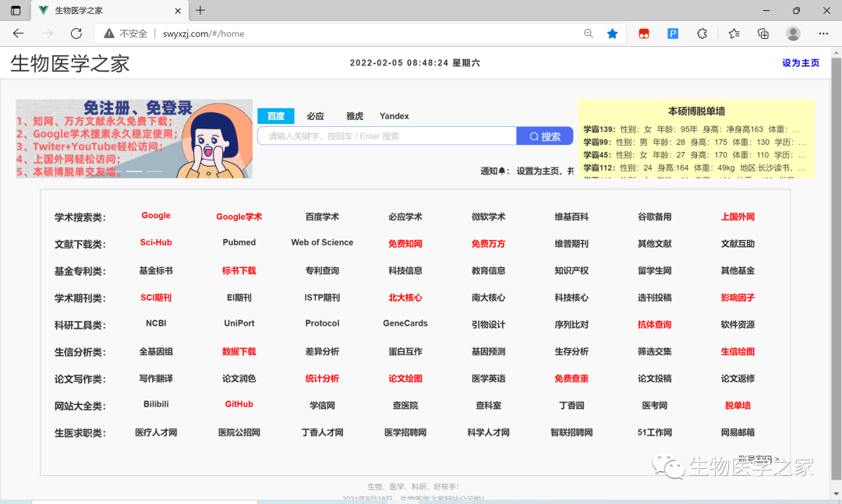Open the Bilibili link
The image size is (842, 504).
coord(156,404)
